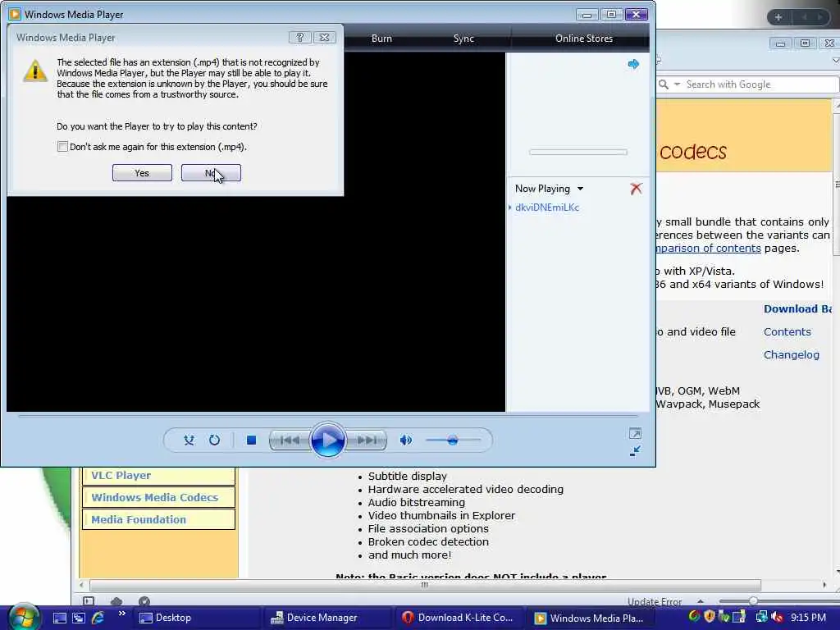Toggle shuffle in the playback controls
The width and height of the screenshot is (840, 630).
tap(189, 441)
